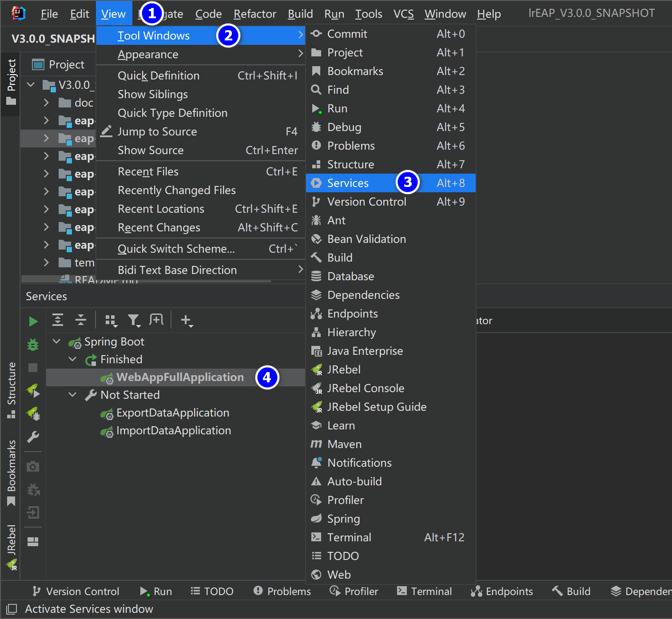This screenshot has width=672, height=619.
Task: Select Debug in Tool Windows submenu
Action: click(391, 127)
